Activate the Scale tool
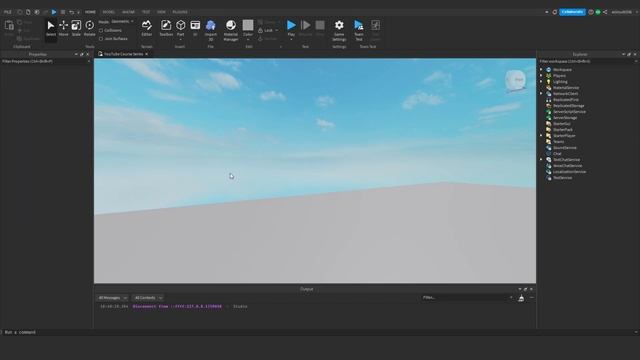 point(76,28)
